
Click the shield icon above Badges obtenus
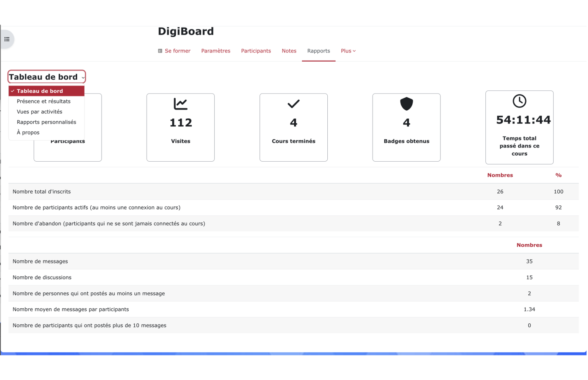(406, 103)
